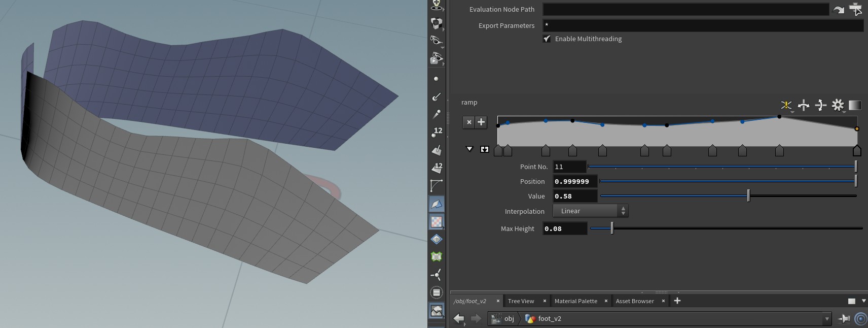Open the network path dropdown arrow

pos(827,319)
